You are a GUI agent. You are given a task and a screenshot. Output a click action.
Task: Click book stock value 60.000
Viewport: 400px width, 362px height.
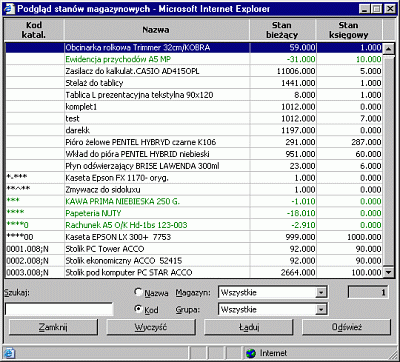point(368,154)
